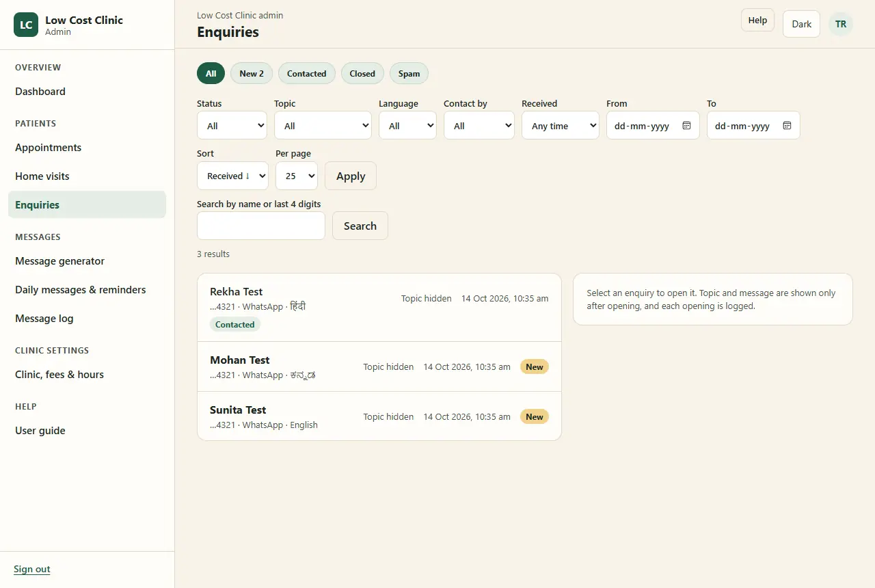Go to Dashboard in sidebar
The image size is (875, 588).
pyautogui.click(x=87, y=92)
